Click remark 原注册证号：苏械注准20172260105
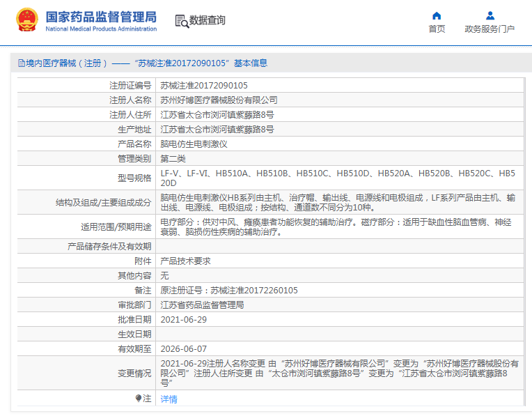 [229, 291]
